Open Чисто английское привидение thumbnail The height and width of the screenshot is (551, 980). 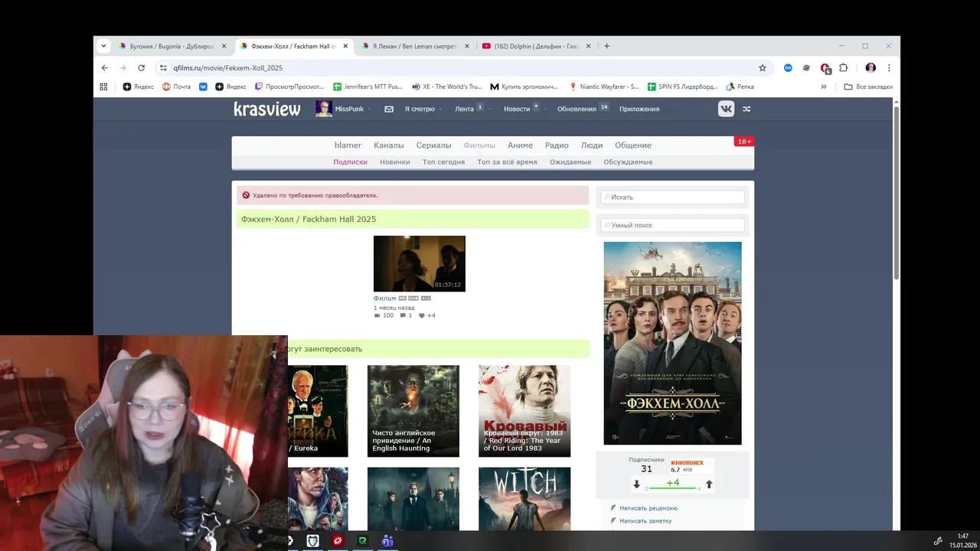click(x=413, y=411)
